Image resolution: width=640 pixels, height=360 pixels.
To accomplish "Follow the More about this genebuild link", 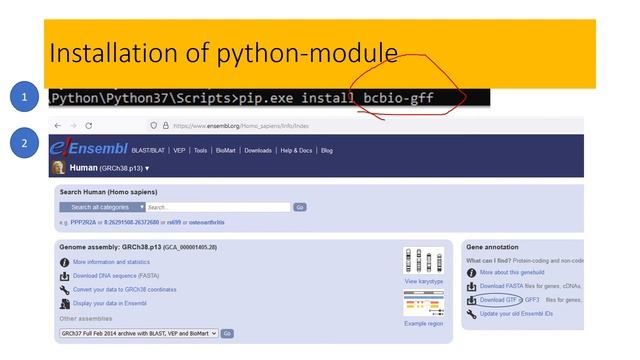I will 512,272.
